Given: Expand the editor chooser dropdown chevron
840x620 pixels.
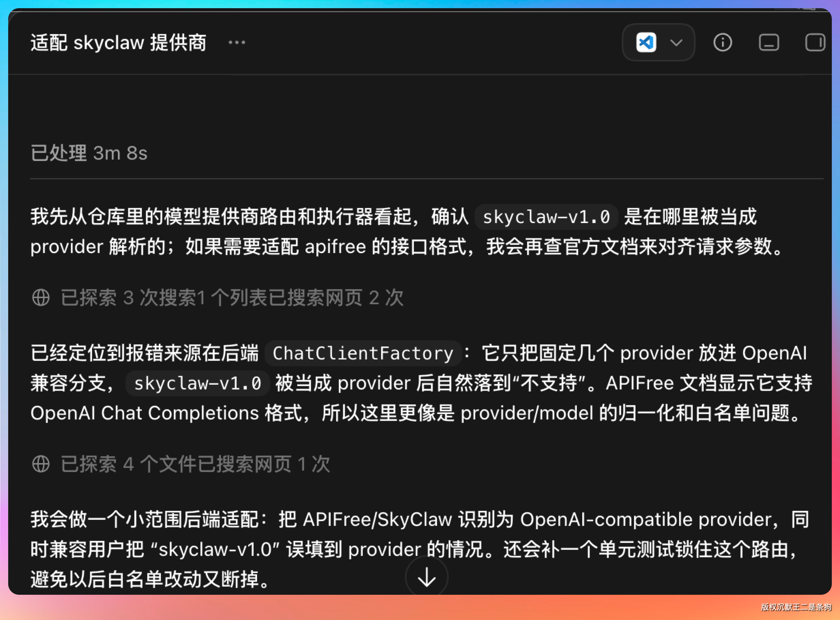Looking at the screenshot, I should pyautogui.click(x=676, y=43).
